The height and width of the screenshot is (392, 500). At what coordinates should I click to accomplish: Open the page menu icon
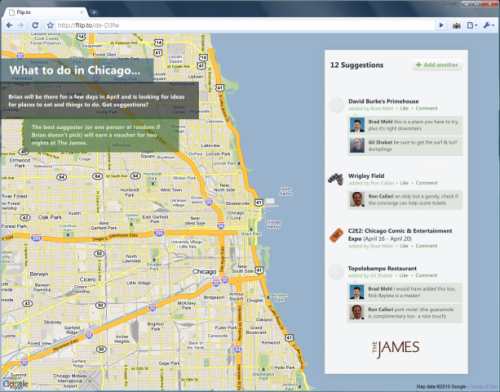pos(471,25)
